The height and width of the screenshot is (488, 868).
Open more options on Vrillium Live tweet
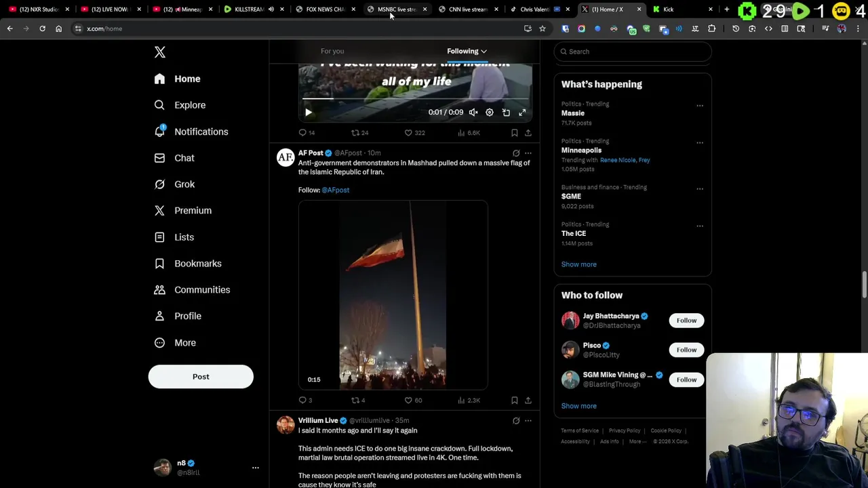click(528, 421)
